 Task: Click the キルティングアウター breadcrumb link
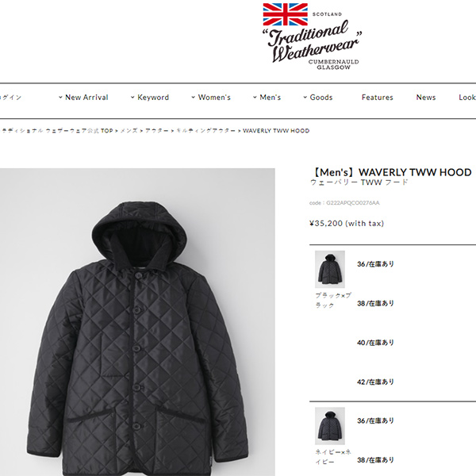(205, 131)
